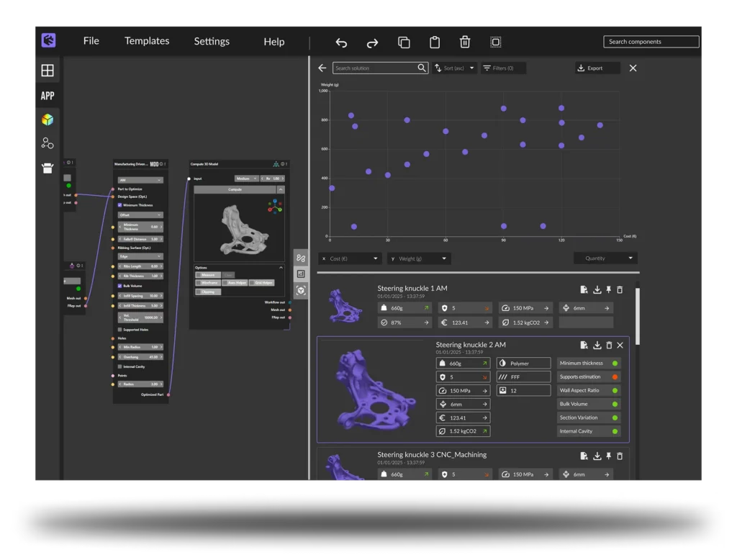Open the grid layout icon in left sidebar

48,71
